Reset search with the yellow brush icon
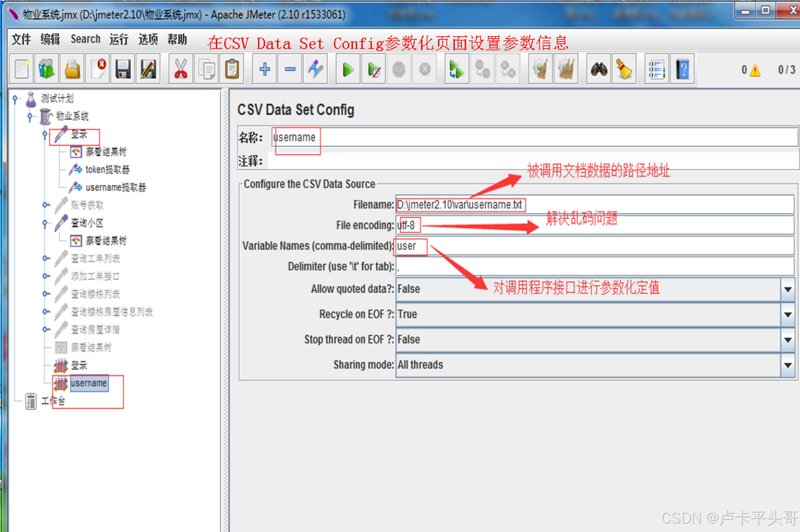Screen dimensions: 800x532 pos(624,70)
